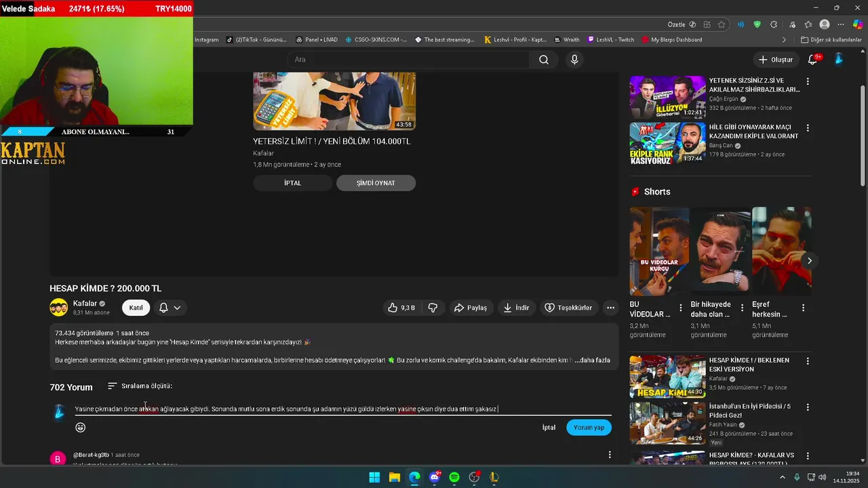Click green shield extension icon
This screenshot has width=868, height=488.
757,24
